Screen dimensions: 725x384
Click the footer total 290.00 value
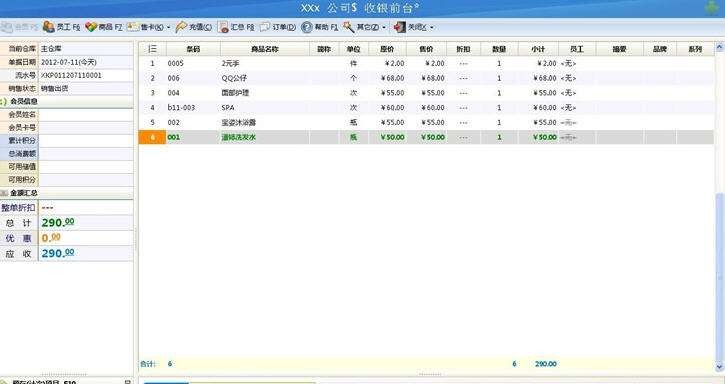coord(546,364)
